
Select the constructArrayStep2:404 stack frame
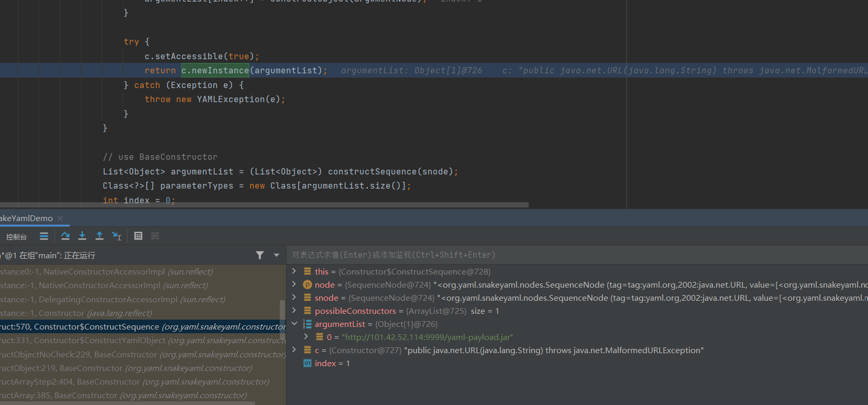coord(142,381)
